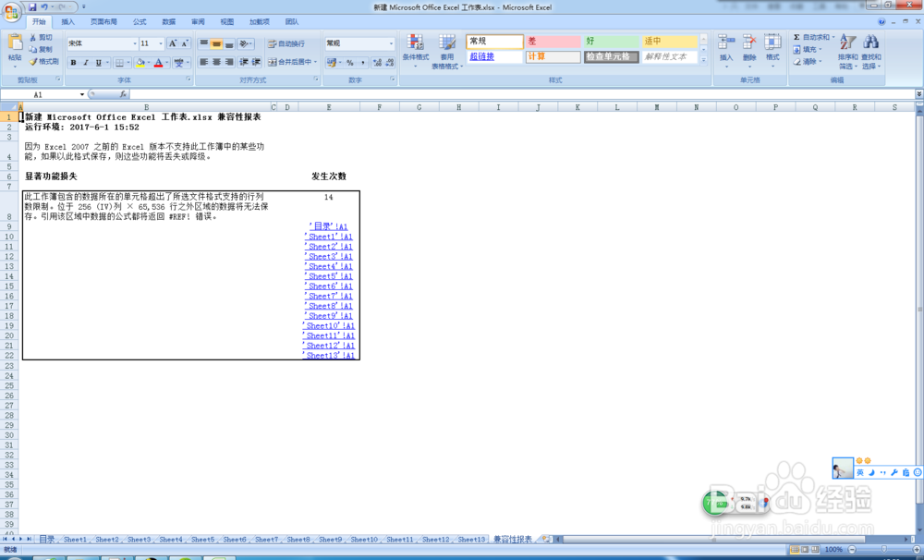This screenshot has width=924, height=560.
Task: Click the formula bar input field
Action: (x=521, y=94)
